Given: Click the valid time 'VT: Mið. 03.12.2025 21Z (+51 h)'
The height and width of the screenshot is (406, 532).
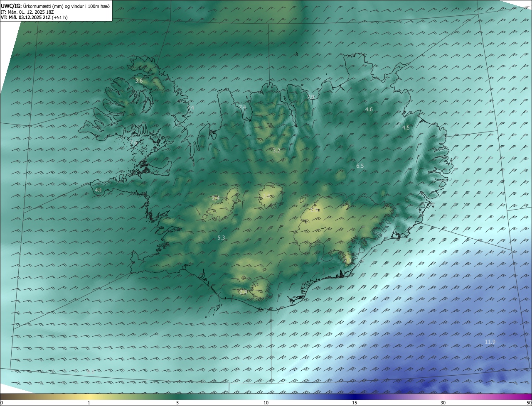Looking at the screenshot, I should click(x=34, y=17).
